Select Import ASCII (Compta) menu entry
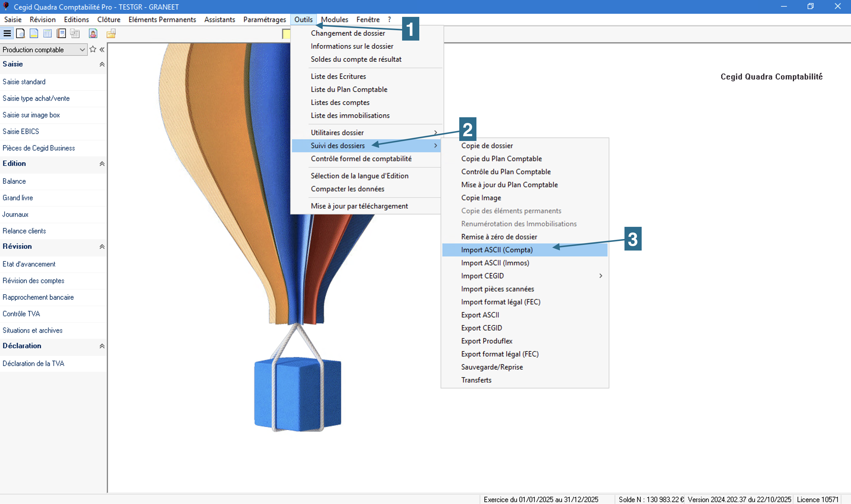 pos(497,250)
